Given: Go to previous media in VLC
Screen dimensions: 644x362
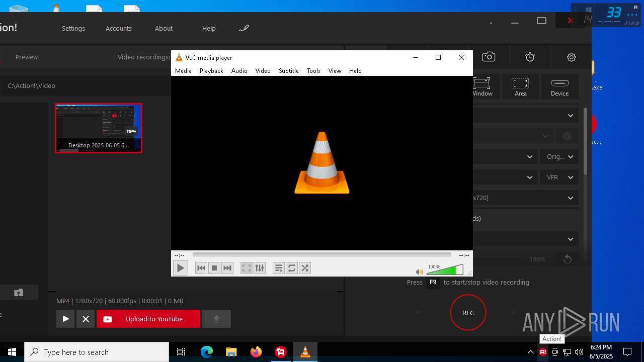Looking at the screenshot, I should pos(201,268).
